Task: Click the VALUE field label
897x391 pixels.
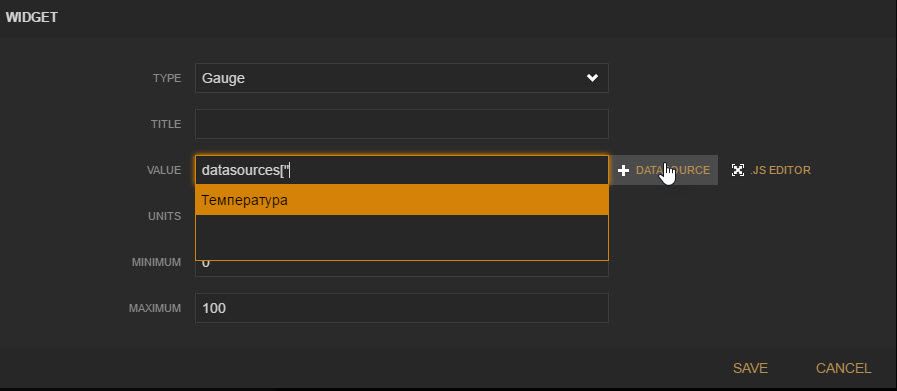Action: pos(164,170)
